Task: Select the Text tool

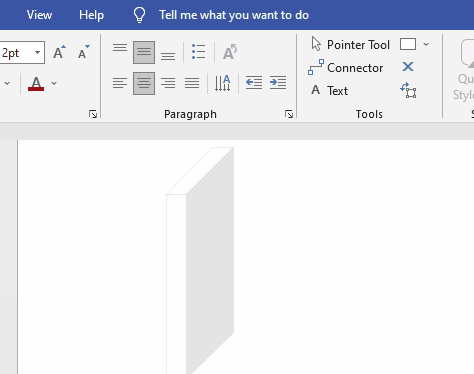Action: (329, 91)
